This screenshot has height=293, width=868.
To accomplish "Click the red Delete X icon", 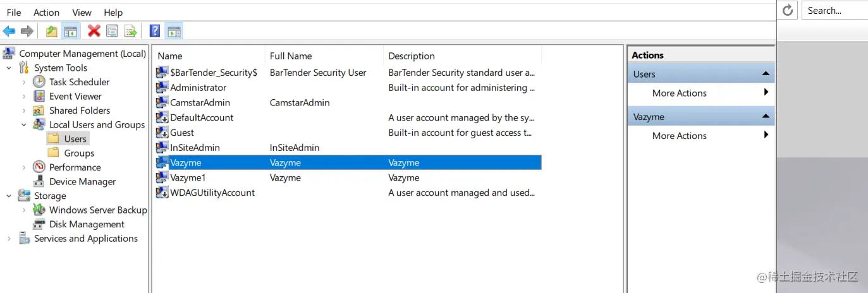I will 94,31.
